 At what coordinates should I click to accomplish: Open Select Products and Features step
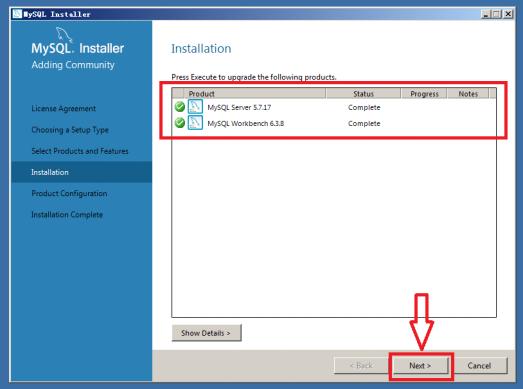tap(80, 151)
